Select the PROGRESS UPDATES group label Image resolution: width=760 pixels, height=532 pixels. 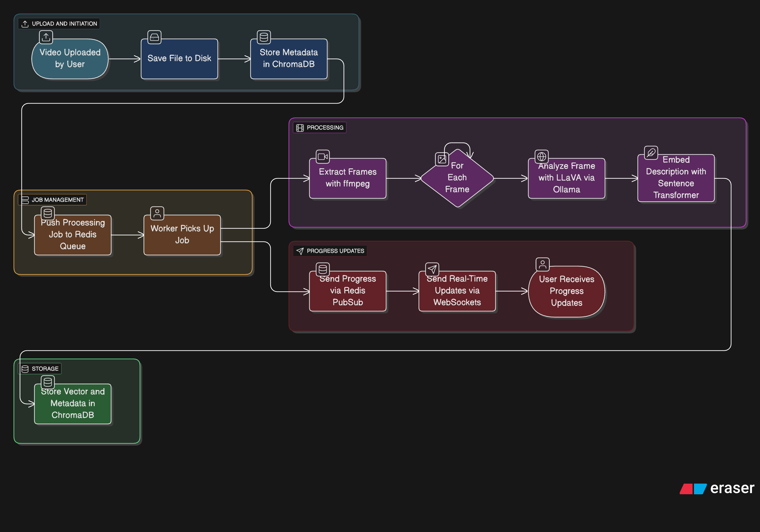pyautogui.click(x=330, y=251)
